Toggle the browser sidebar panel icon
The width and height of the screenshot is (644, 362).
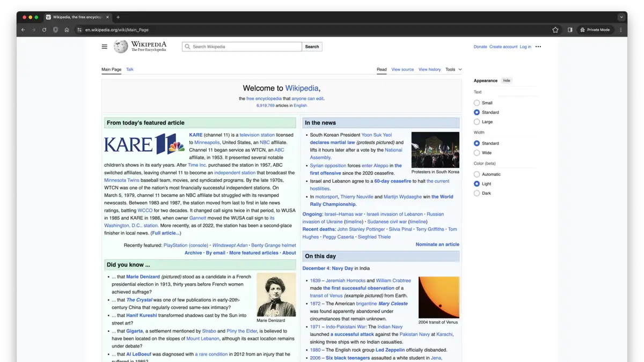[570, 30]
